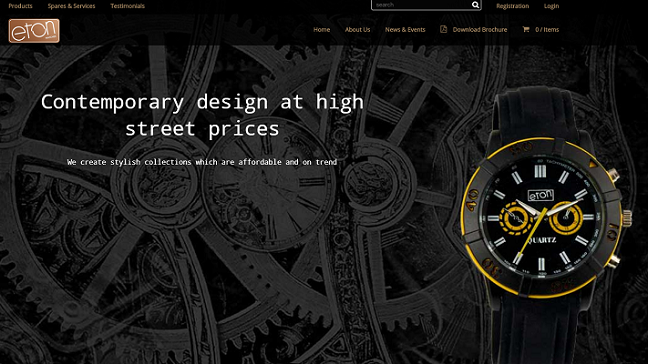
Task: View the 0 / Items cart link
Action: pos(547,29)
